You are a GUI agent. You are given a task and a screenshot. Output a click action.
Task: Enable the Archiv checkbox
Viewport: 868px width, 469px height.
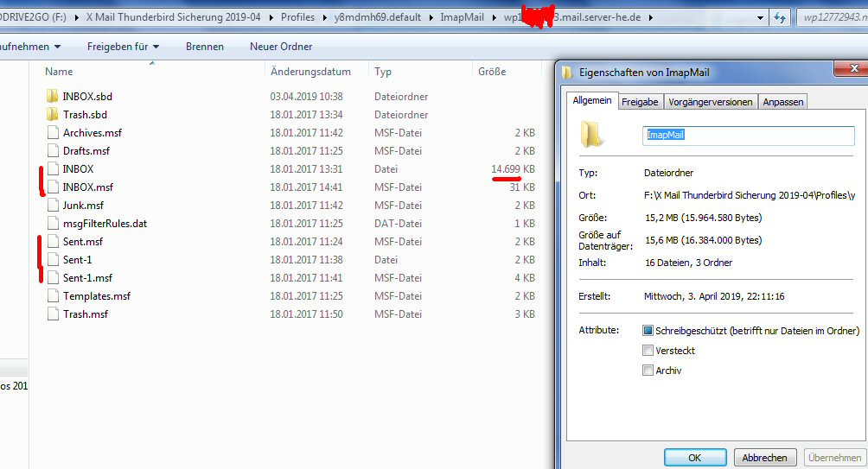coord(648,371)
